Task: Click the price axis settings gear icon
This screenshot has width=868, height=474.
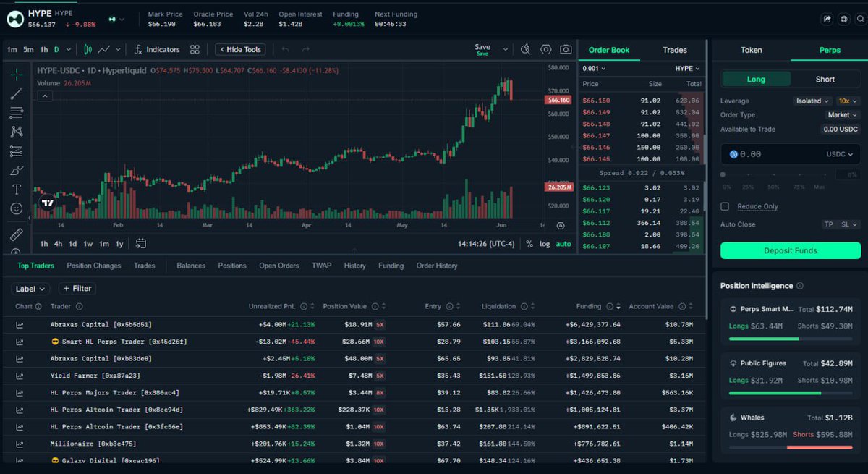Action: [x=561, y=226]
